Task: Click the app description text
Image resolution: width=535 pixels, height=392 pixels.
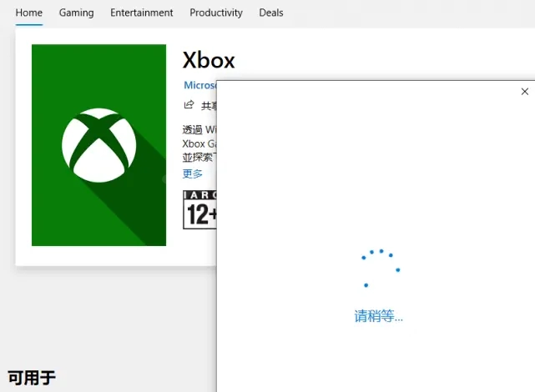Action: point(199,143)
